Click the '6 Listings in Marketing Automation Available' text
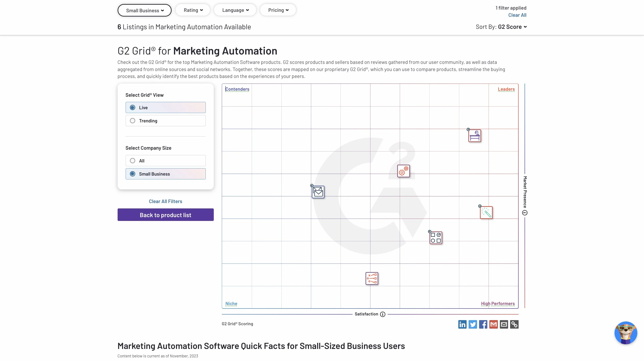The width and height of the screenshot is (644, 361). [184, 27]
